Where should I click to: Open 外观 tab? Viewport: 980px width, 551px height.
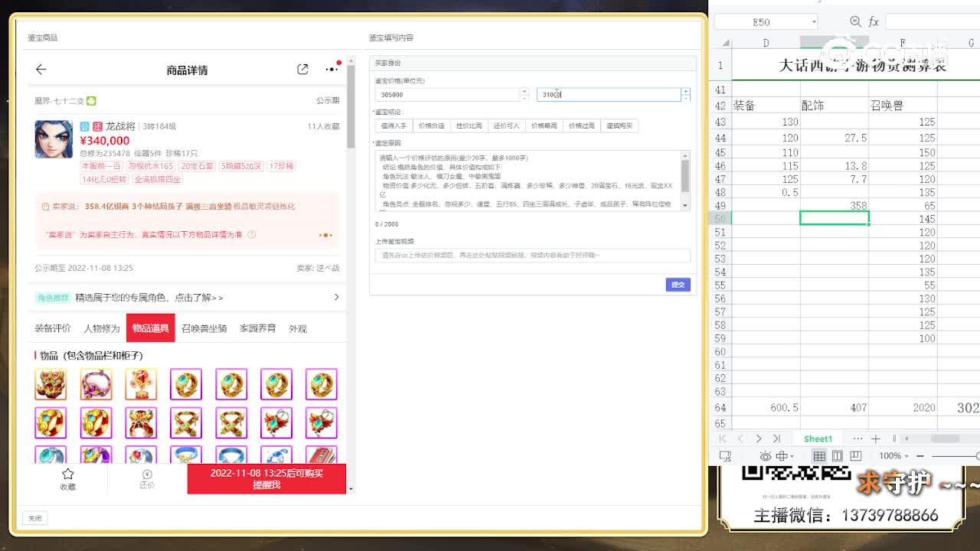[x=298, y=328]
